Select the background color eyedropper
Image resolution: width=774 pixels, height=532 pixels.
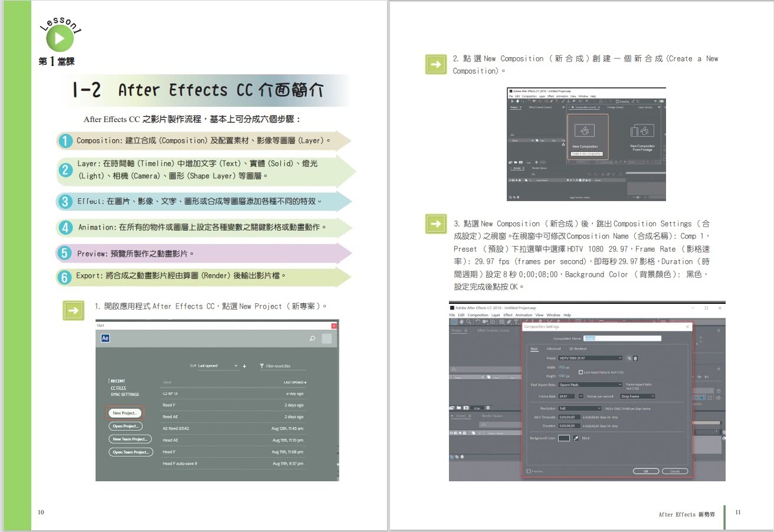[576, 438]
